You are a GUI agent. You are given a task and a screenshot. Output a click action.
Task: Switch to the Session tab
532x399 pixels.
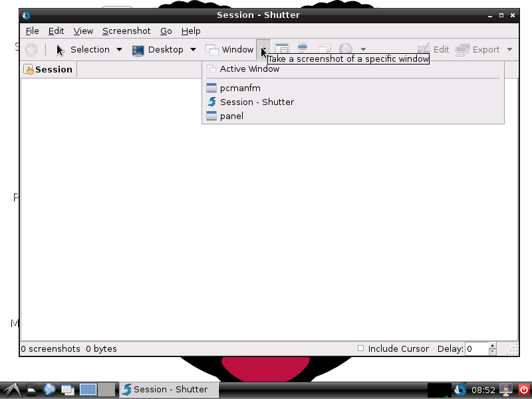pos(49,70)
